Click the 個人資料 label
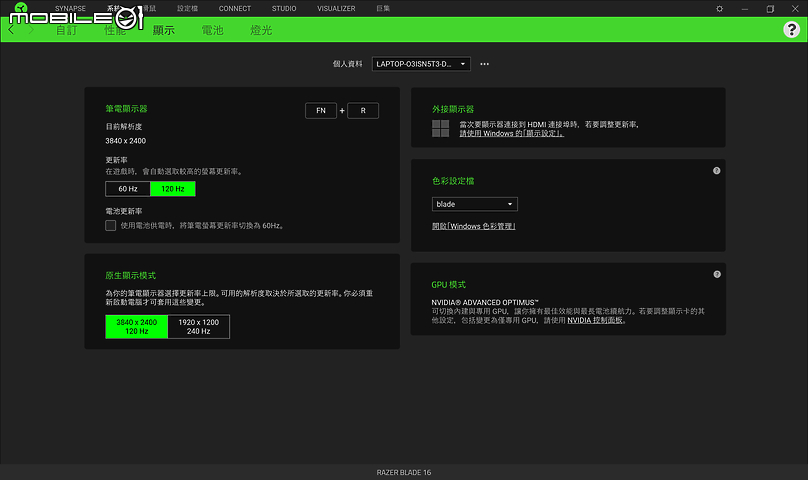This screenshot has width=808, height=480. (347, 64)
